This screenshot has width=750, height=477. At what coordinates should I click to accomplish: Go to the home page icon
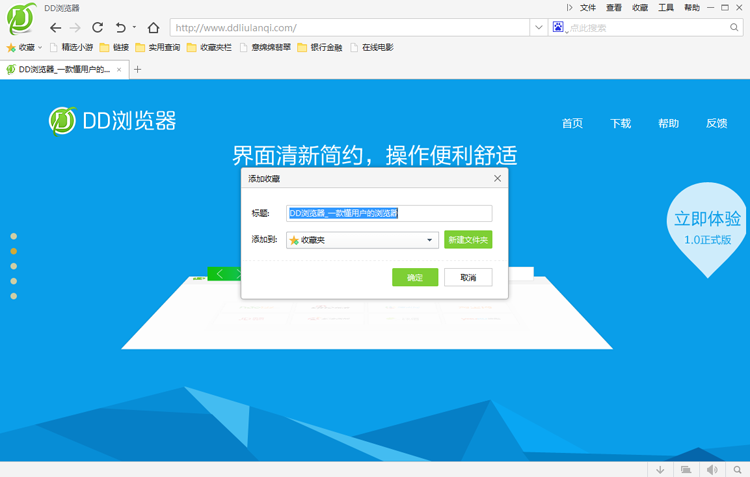(153, 28)
